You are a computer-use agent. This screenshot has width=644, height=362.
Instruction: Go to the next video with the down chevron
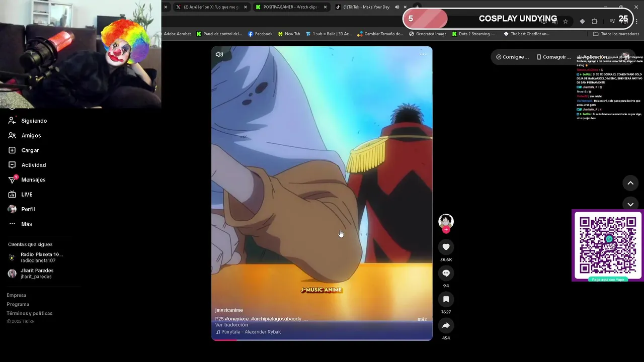click(630, 204)
